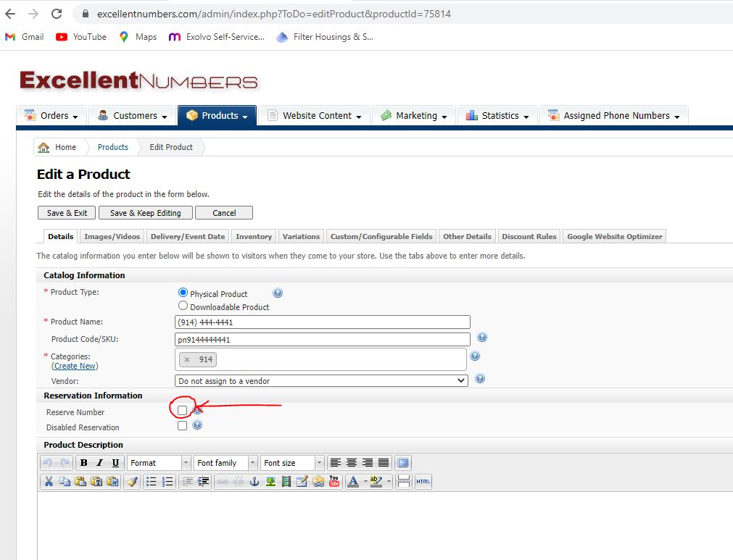Open the Font size dropdown

[292, 463]
